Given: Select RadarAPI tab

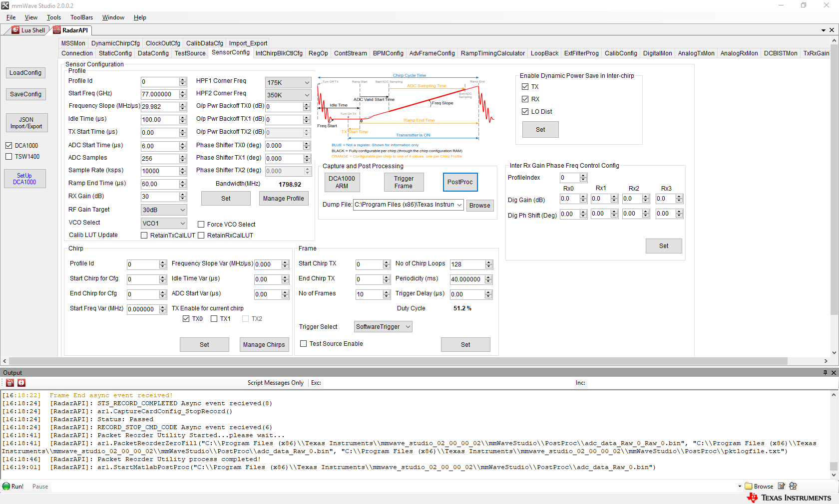Looking at the screenshot, I should 71,30.
